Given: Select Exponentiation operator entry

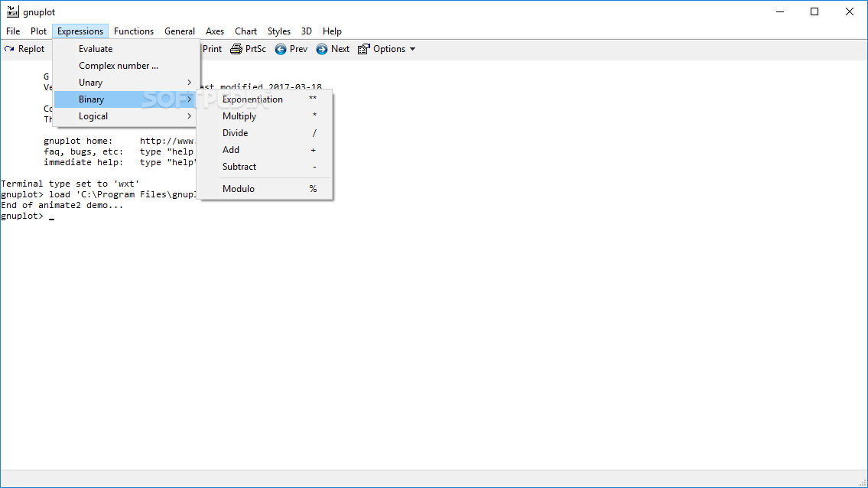Looking at the screenshot, I should click(265, 99).
